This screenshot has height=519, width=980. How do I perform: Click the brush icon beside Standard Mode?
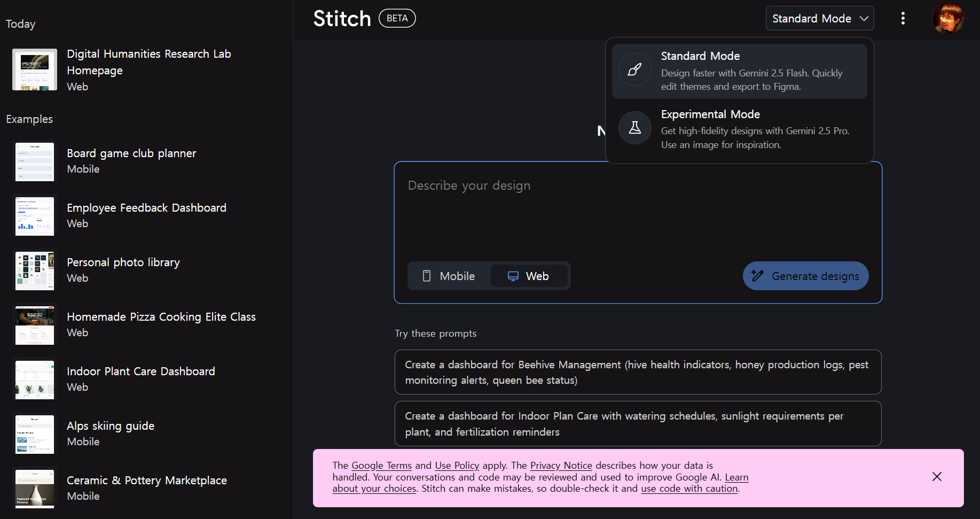634,69
